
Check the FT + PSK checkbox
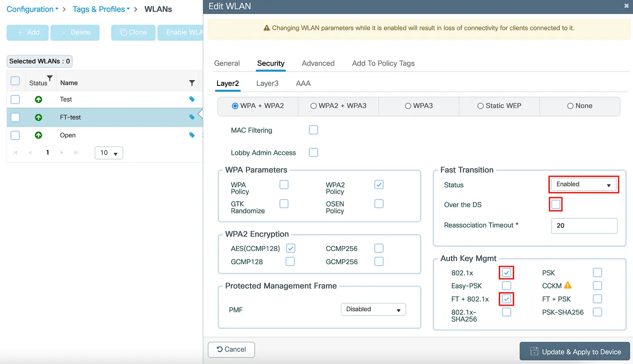597,299
